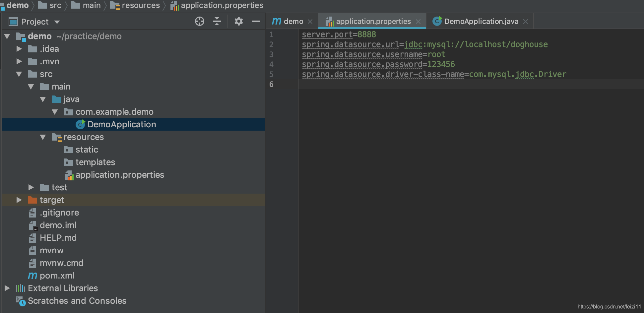The image size is (644, 313).
Task: Expand the test folder arrow
Action: point(31,187)
